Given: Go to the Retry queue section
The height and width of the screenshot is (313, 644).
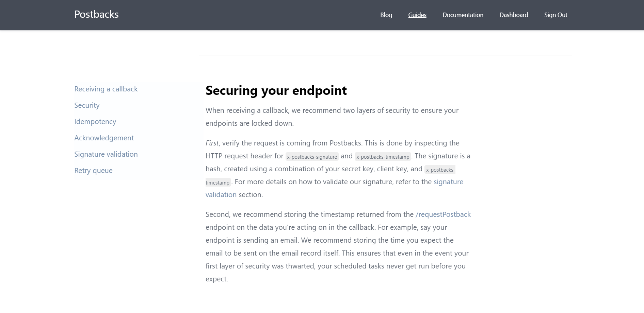Looking at the screenshot, I should [93, 171].
